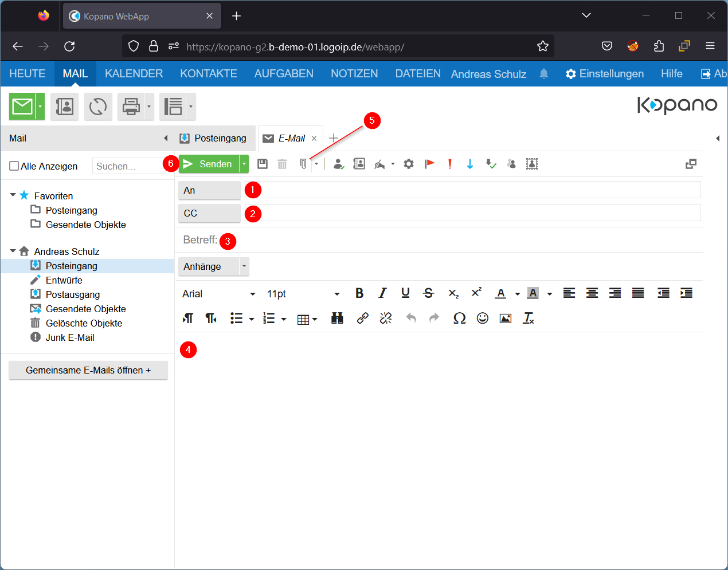Open the Hilfe link
This screenshot has width=728, height=570.
[x=672, y=74]
